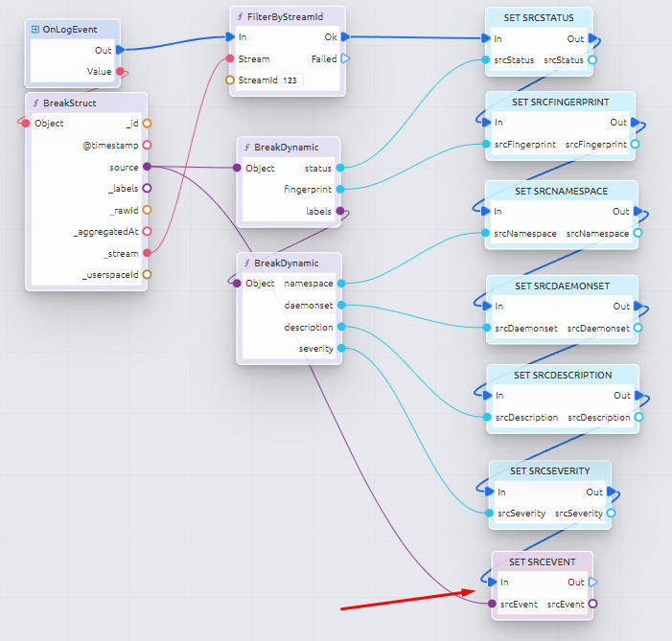Select the BreakStruct node title
The width and height of the screenshot is (672, 641).
[x=70, y=103]
